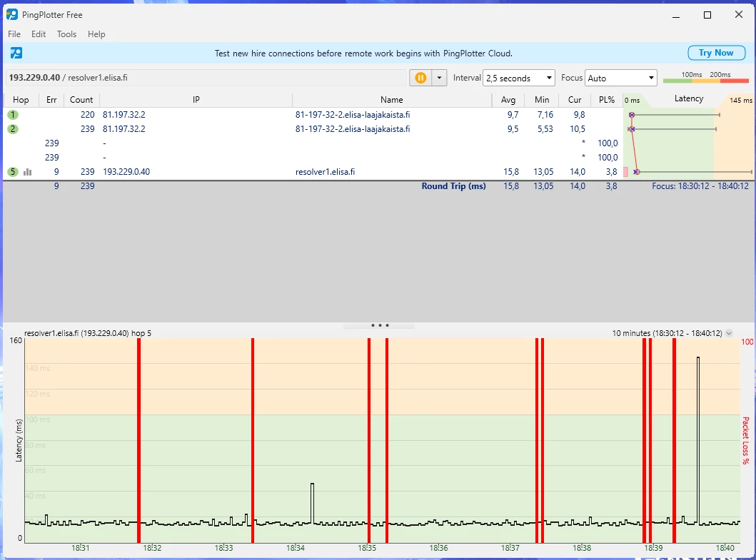
Task: Click the 145 ms latency scale maximum label
Action: click(x=740, y=101)
